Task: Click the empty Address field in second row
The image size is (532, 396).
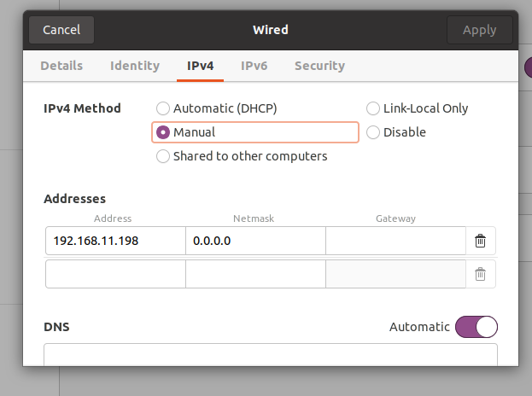Action: (x=115, y=274)
